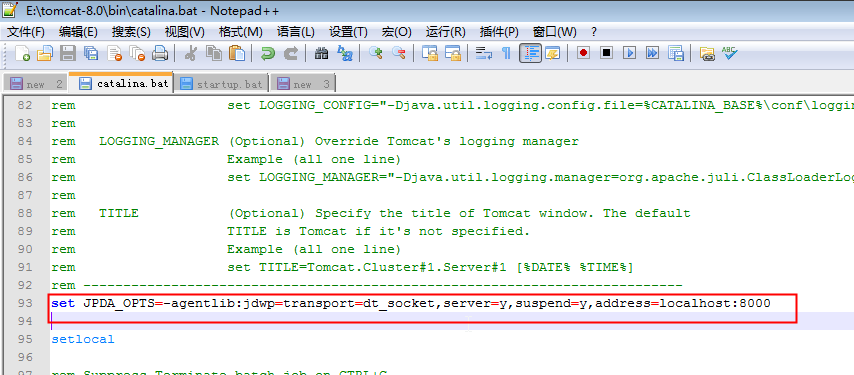This screenshot has width=854, height=375.
Task: Open the 运行(R) menu
Action: pyautogui.click(x=446, y=32)
